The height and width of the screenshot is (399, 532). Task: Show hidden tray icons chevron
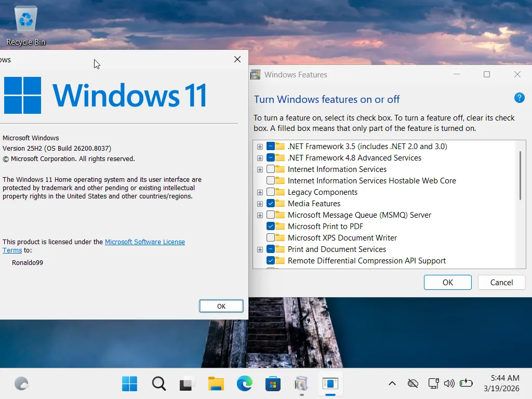[x=392, y=384]
